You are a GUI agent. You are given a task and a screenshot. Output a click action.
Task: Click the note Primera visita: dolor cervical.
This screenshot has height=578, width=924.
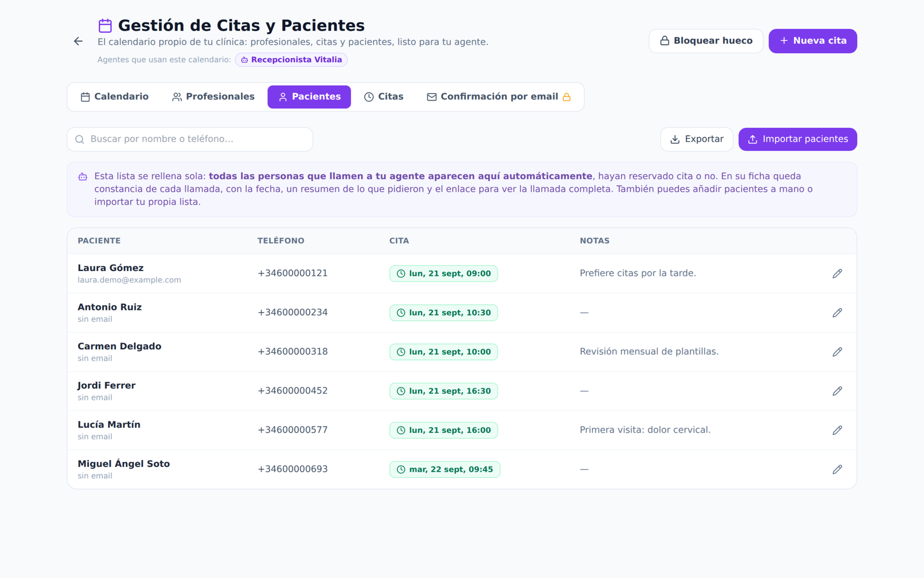click(x=645, y=430)
